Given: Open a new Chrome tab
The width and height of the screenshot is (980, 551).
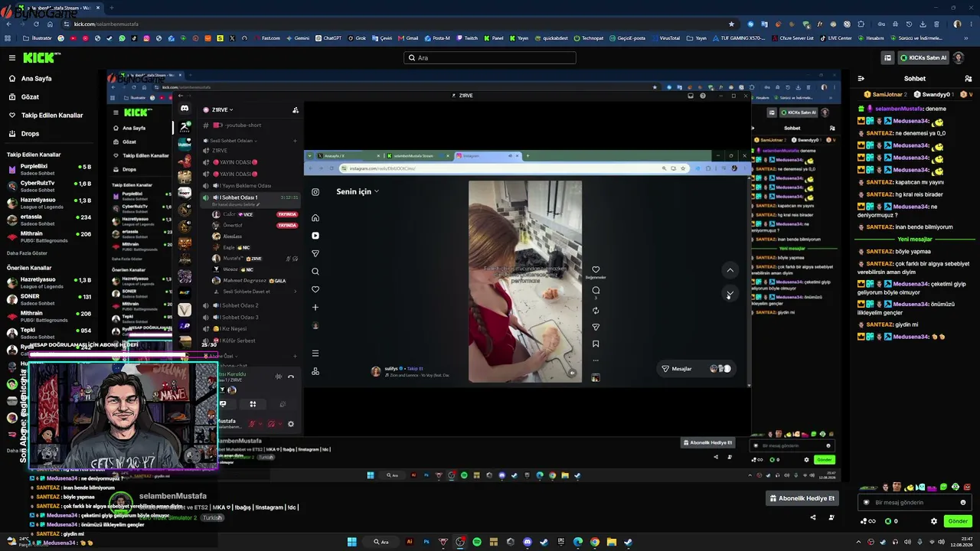Looking at the screenshot, I should tap(111, 8).
